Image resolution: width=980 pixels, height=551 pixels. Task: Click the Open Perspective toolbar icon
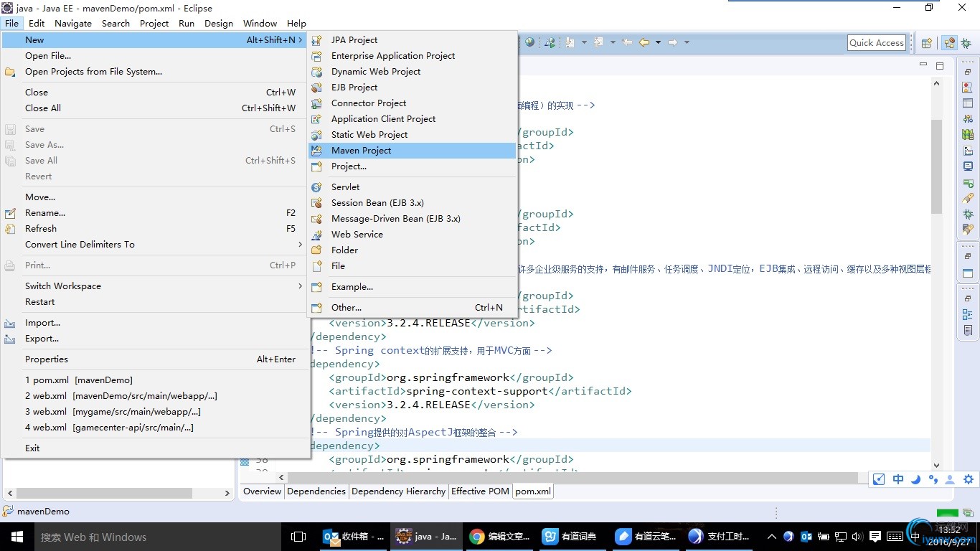coord(926,43)
